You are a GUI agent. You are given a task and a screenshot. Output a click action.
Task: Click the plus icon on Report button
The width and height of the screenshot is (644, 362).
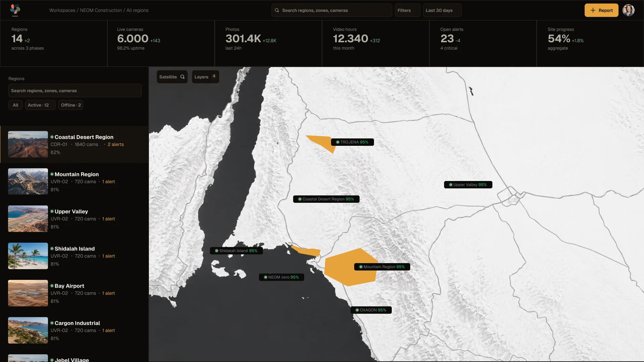tap(593, 10)
